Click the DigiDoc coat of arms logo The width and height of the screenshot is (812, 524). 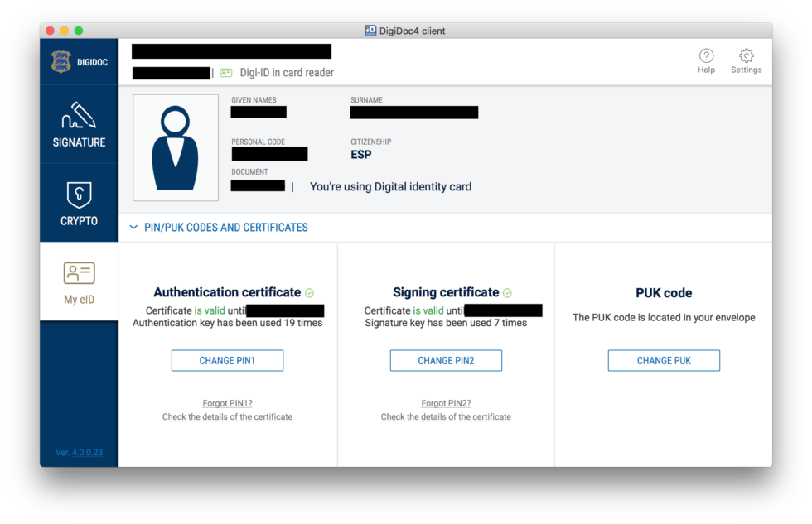point(61,60)
